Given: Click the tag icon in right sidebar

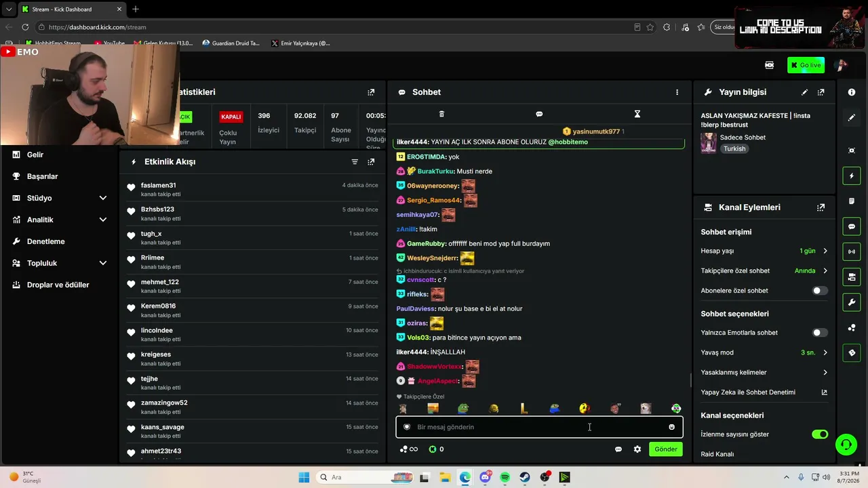Looking at the screenshot, I should click(x=852, y=352).
